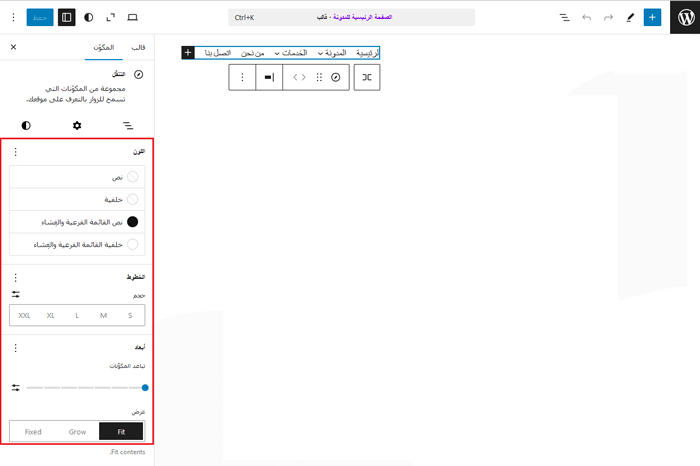This screenshot has height=466, width=700.
Task: Click the WordPress logo to exit editor
Action: [x=685, y=17]
